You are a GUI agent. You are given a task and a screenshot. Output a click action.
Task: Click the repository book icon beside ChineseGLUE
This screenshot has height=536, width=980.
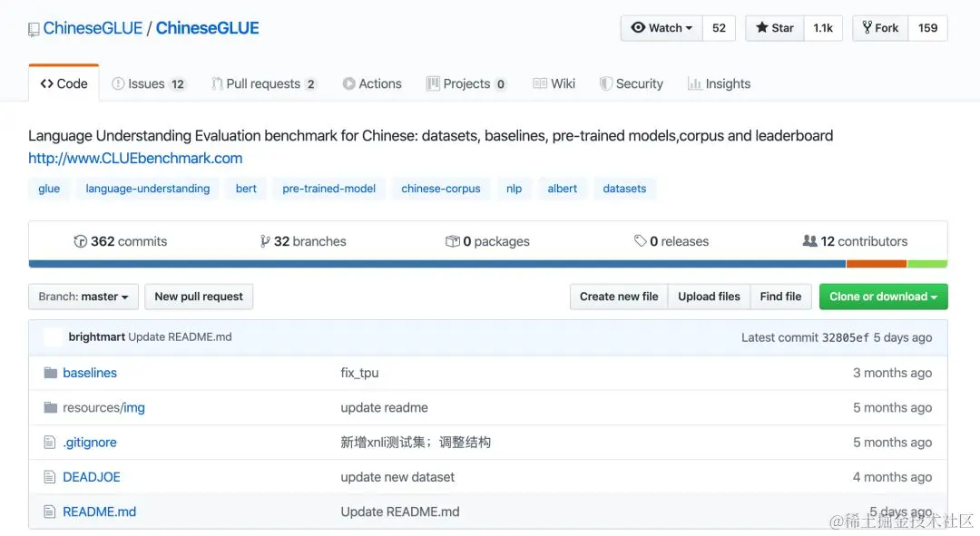coord(34,29)
